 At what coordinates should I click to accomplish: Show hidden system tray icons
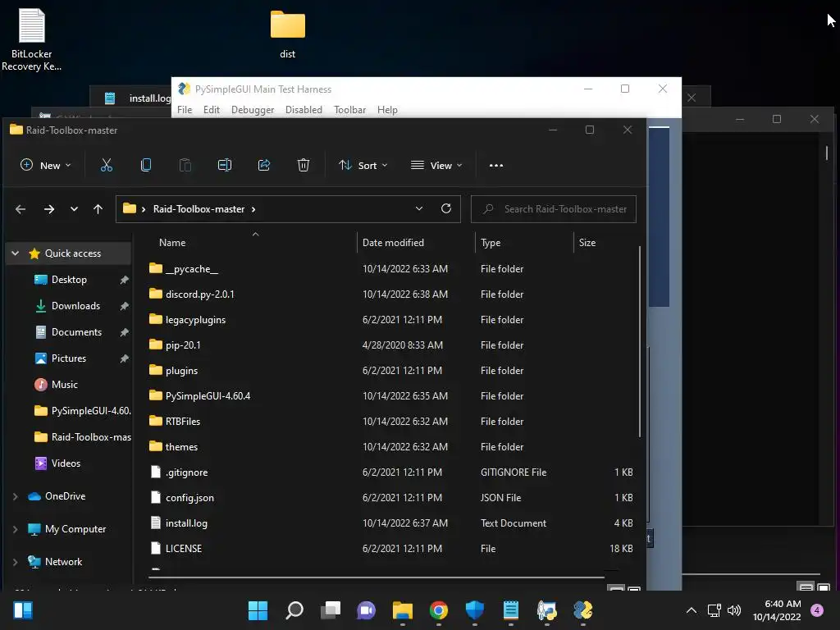[x=692, y=610]
